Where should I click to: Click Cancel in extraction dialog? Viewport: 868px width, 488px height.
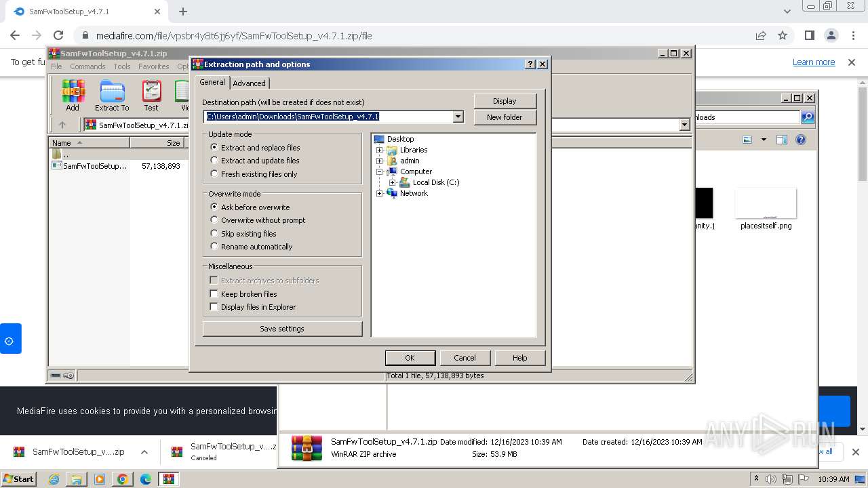465,358
